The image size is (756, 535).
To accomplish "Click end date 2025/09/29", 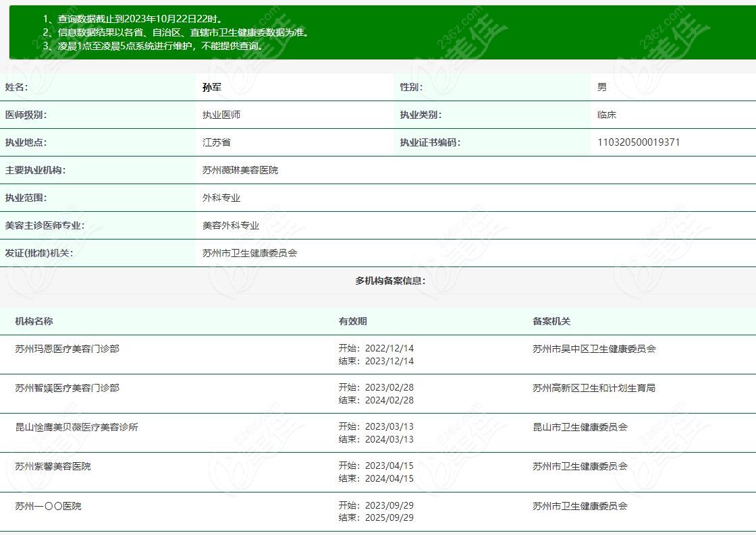I will coord(389,517).
